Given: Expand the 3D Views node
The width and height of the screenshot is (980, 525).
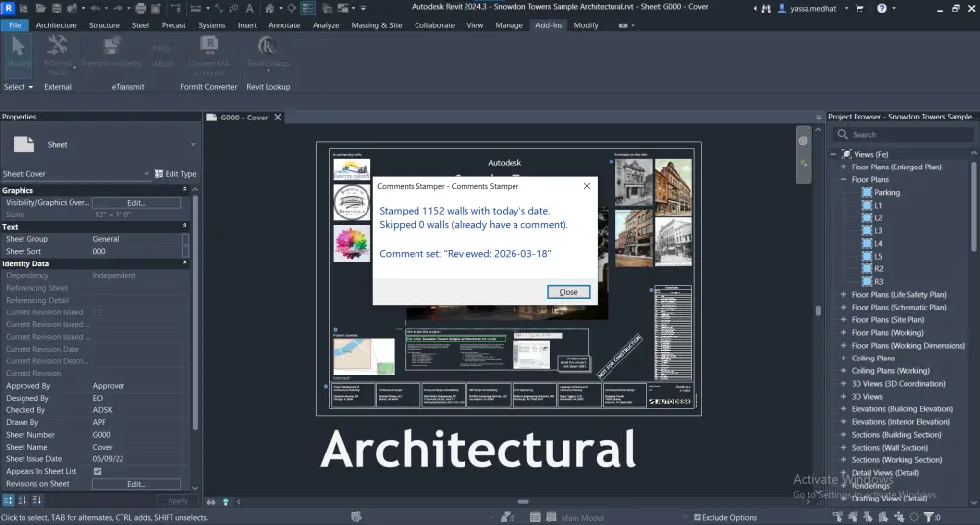Looking at the screenshot, I should click(x=843, y=397).
